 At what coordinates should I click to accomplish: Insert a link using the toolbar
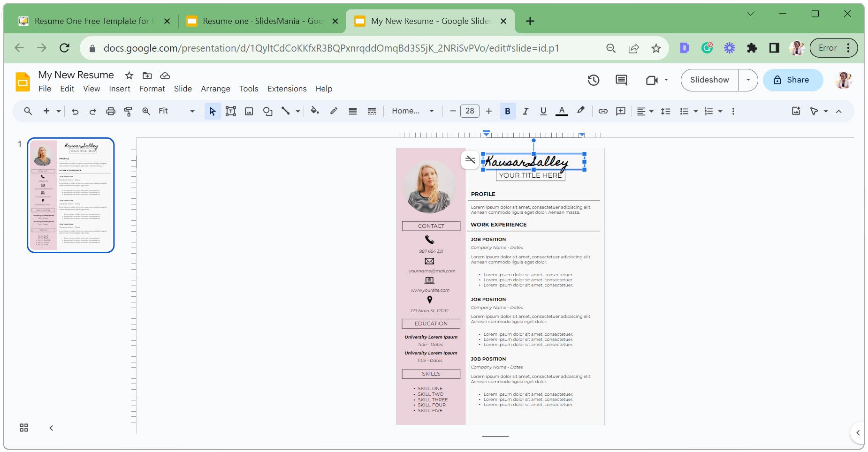603,111
